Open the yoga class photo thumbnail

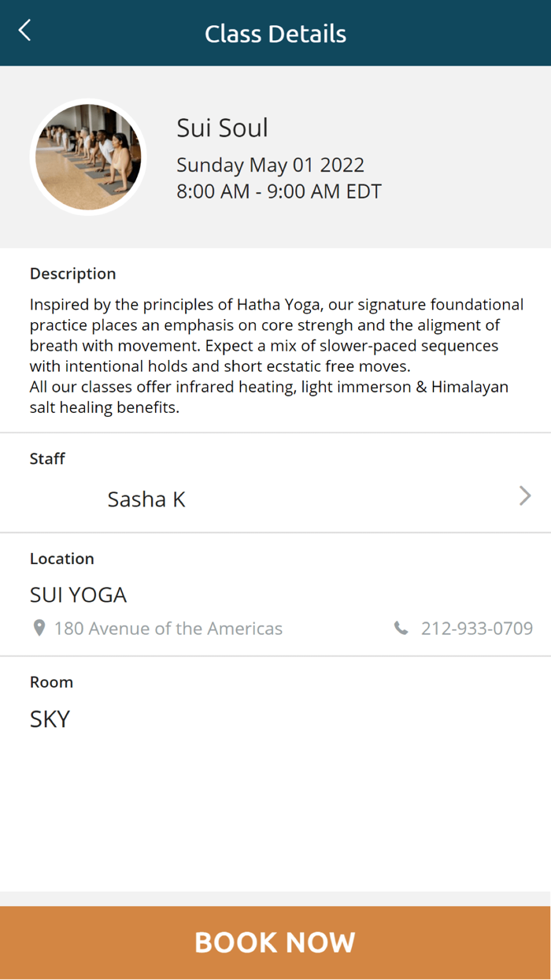(x=88, y=158)
